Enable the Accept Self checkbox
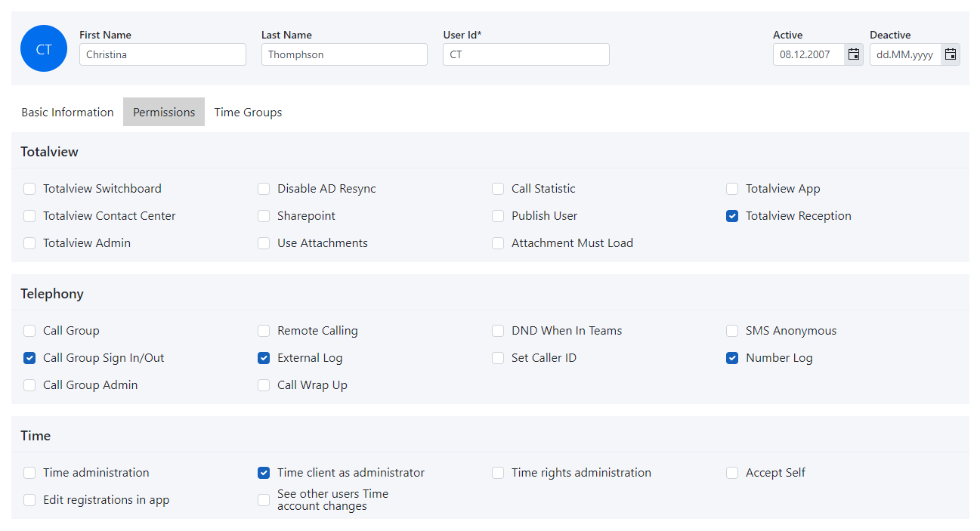This screenshot has width=980, height=531. pyautogui.click(x=732, y=473)
